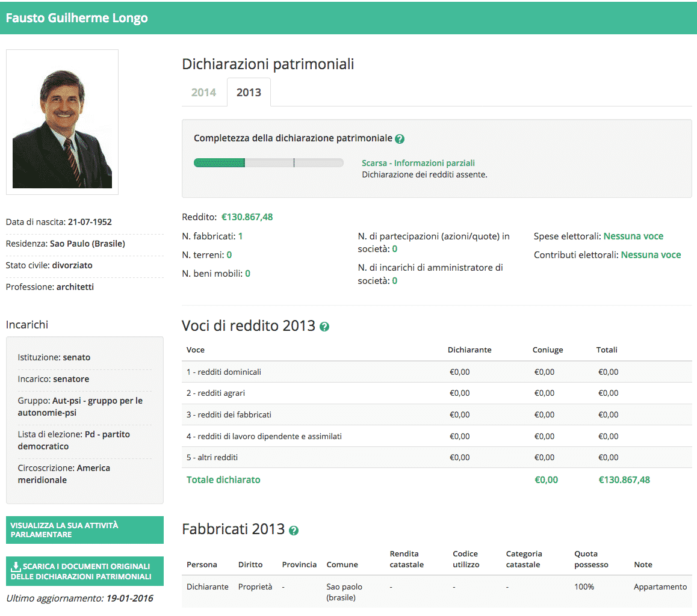Click N. beni mobili value 0

247,274
